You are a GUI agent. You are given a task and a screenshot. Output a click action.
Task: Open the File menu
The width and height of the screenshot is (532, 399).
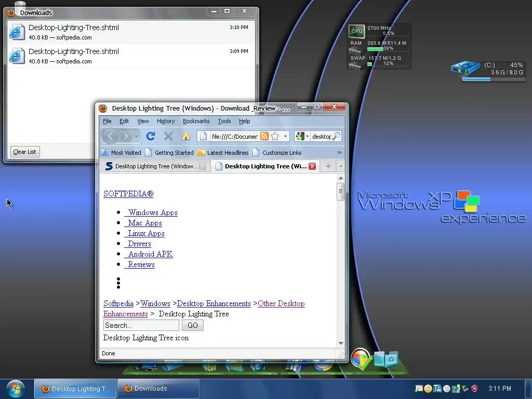tap(107, 121)
